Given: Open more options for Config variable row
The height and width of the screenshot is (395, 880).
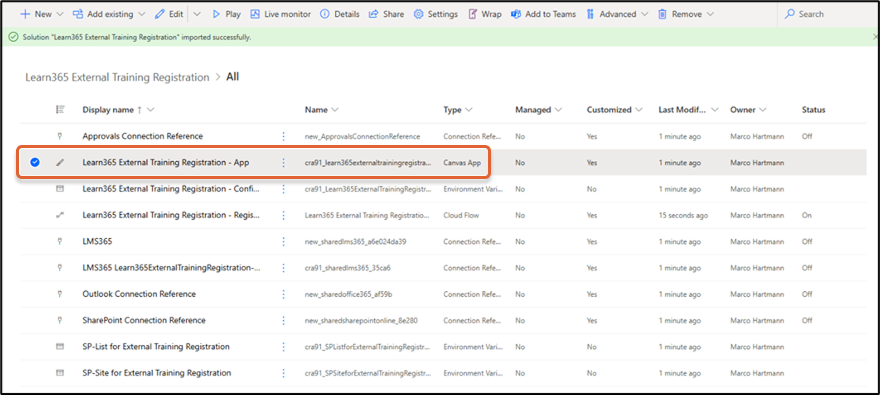Looking at the screenshot, I should pos(283,189).
